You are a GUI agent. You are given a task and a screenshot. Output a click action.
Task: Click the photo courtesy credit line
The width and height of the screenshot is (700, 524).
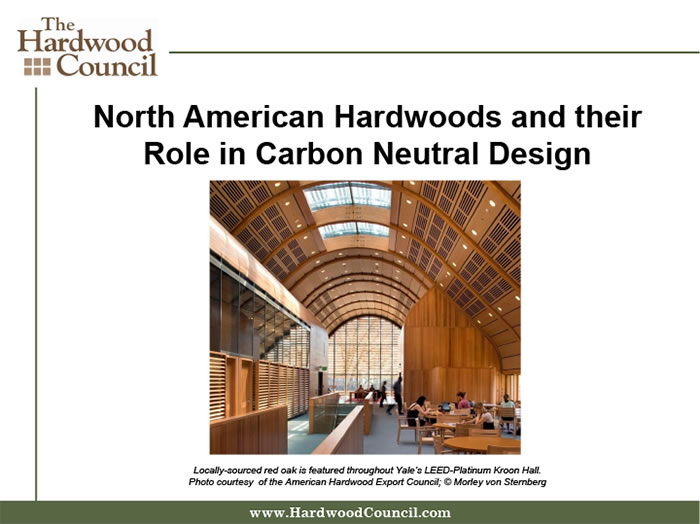(x=367, y=482)
